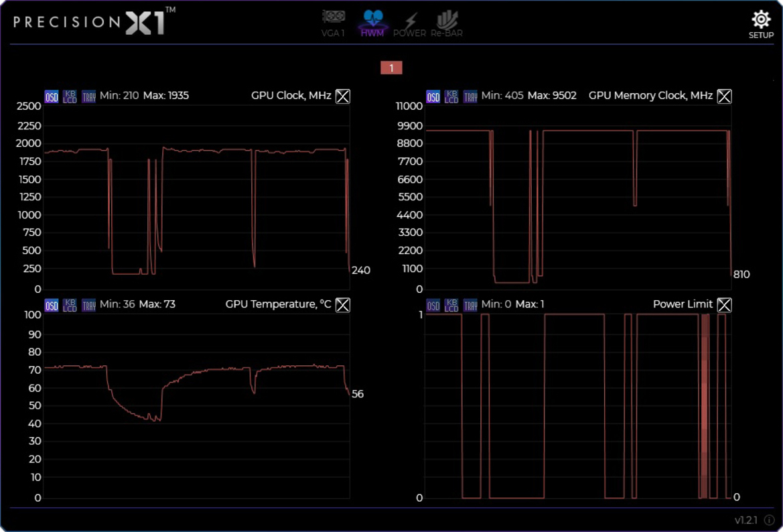Screen dimensions: 783x532
Task: Click the red GPU 1 selector button
Action: 391,68
